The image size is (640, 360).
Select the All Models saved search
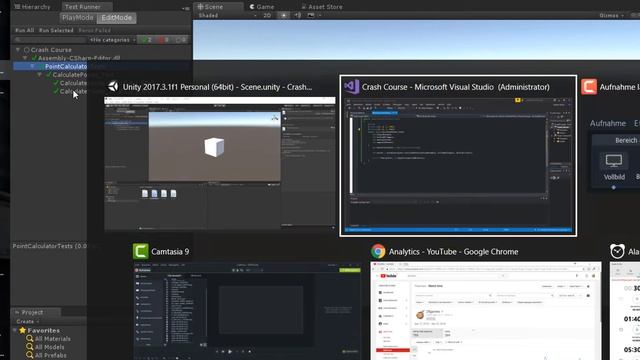click(x=45, y=347)
